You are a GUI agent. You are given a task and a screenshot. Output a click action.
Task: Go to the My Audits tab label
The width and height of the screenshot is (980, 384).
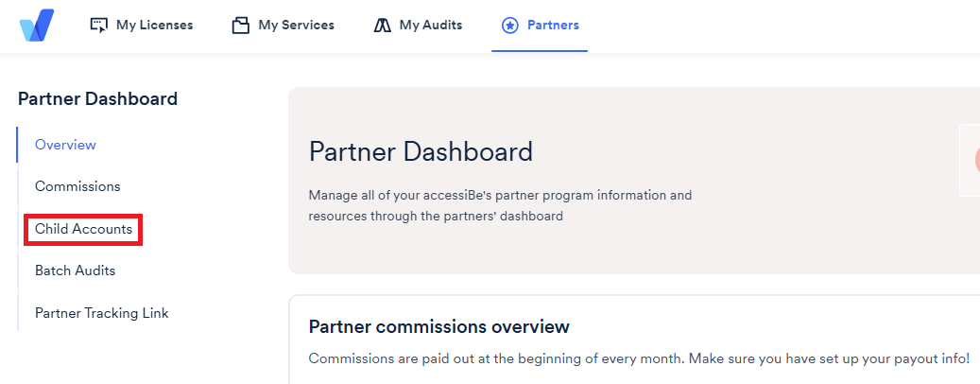coord(431,25)
